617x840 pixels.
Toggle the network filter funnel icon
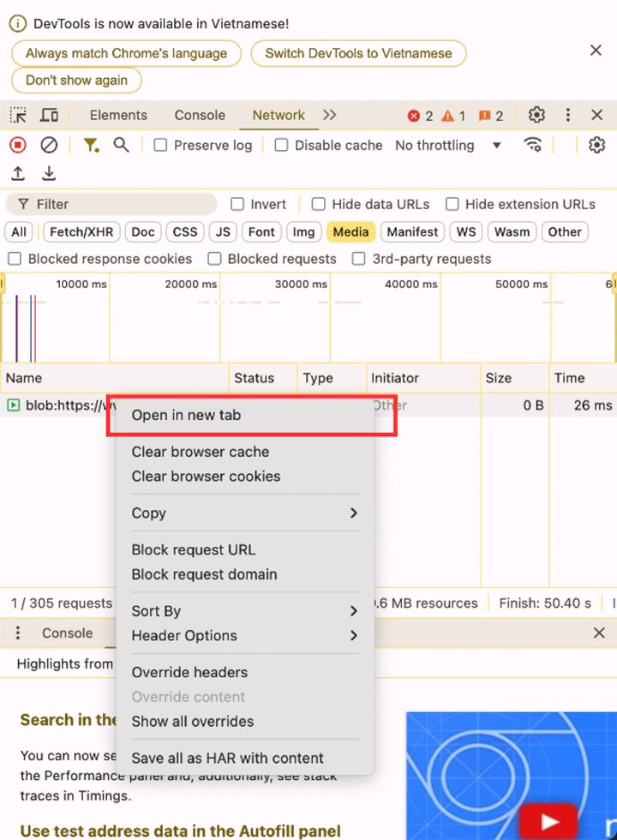tap(91, 145)
